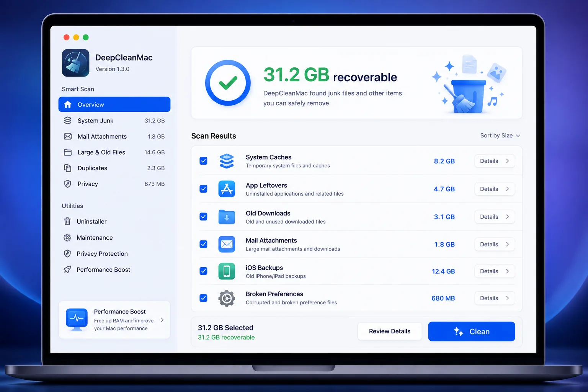588x392 pixels.
Task: Uncheck the Old Downloads checkbox
Action: [x=204, y=217]
